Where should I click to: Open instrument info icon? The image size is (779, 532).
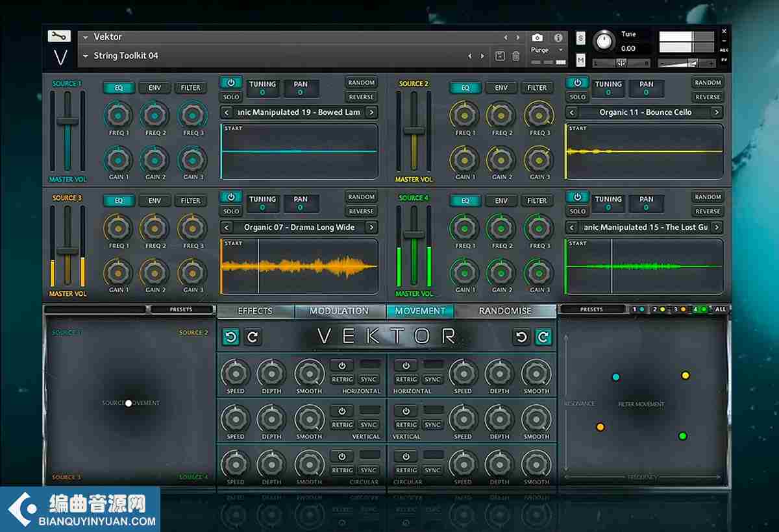click(x=558, y=38)
